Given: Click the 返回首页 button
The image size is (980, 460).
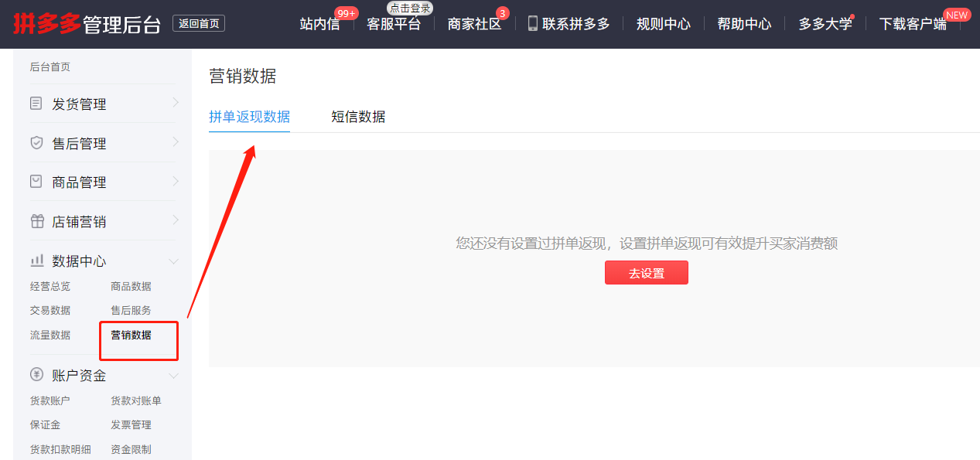Looking at the screenshot, I should pos(199,23).
